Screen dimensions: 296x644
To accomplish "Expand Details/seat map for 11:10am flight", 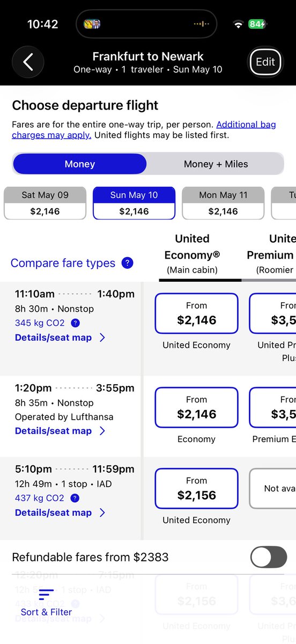I will coord(60,338).
